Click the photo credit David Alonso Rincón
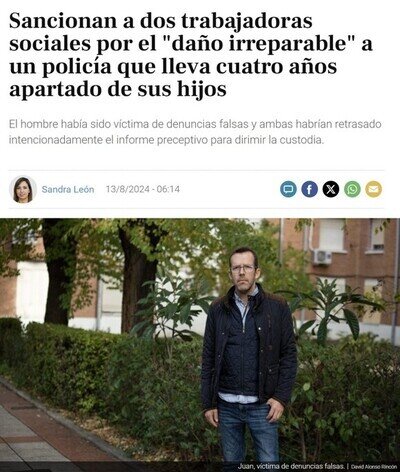 [374, 467]
